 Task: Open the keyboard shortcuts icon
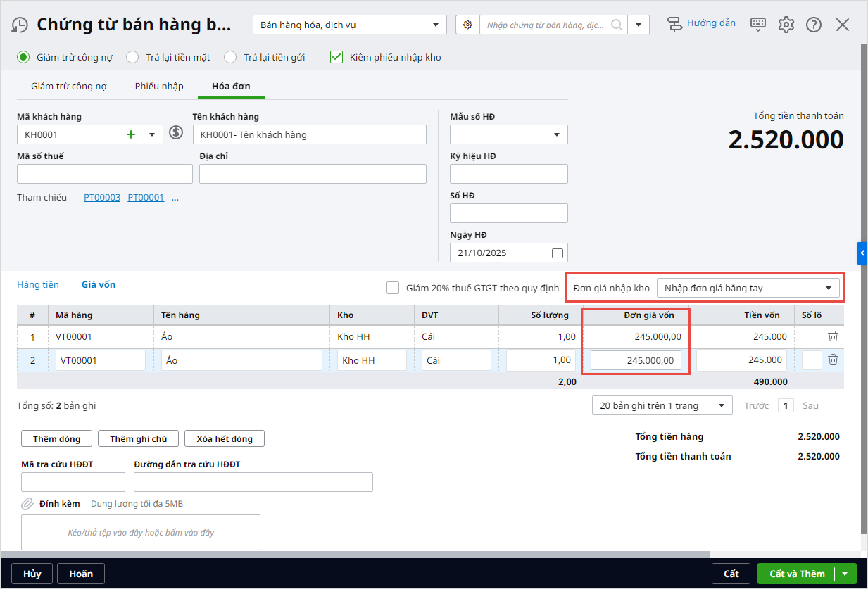(x=757, y=25)
